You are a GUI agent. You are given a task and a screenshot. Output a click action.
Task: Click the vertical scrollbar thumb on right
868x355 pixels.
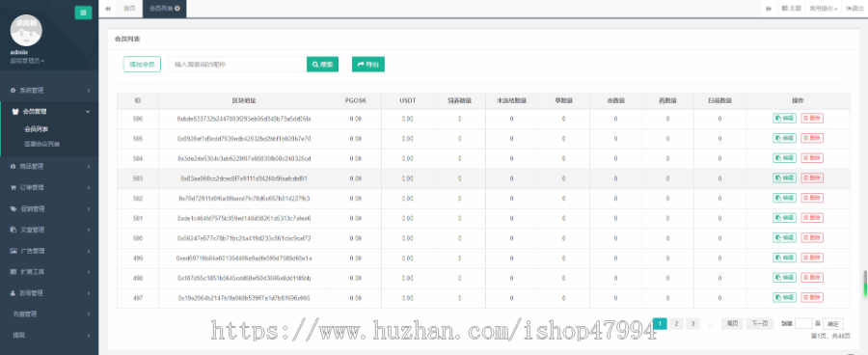point(865,283)
